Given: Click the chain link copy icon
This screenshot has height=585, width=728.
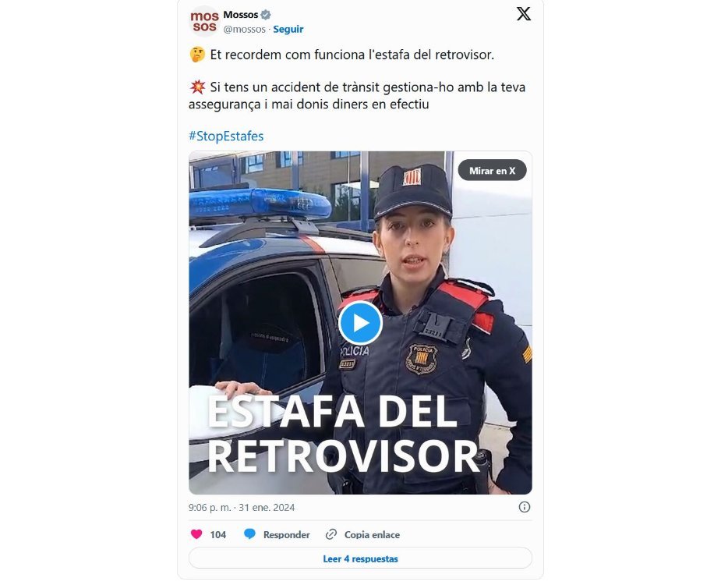Looking at the screenshot, I should (331, 534).
